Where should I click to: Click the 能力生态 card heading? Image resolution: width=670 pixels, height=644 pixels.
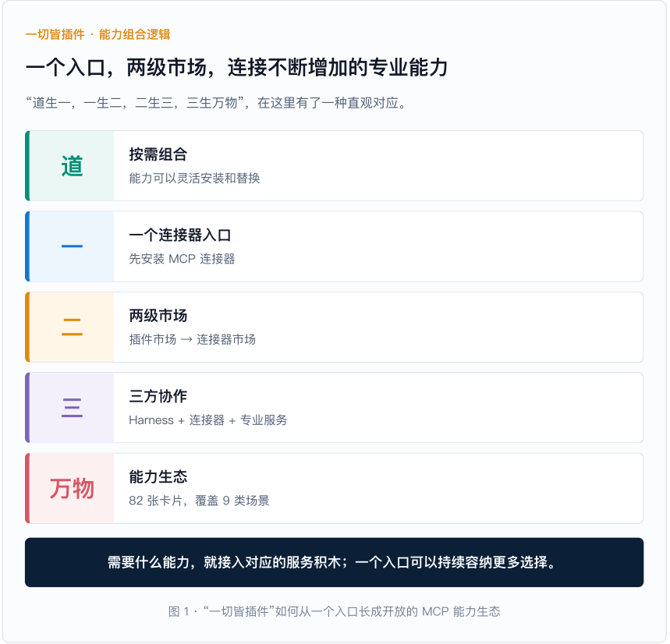tap(158, 476)
